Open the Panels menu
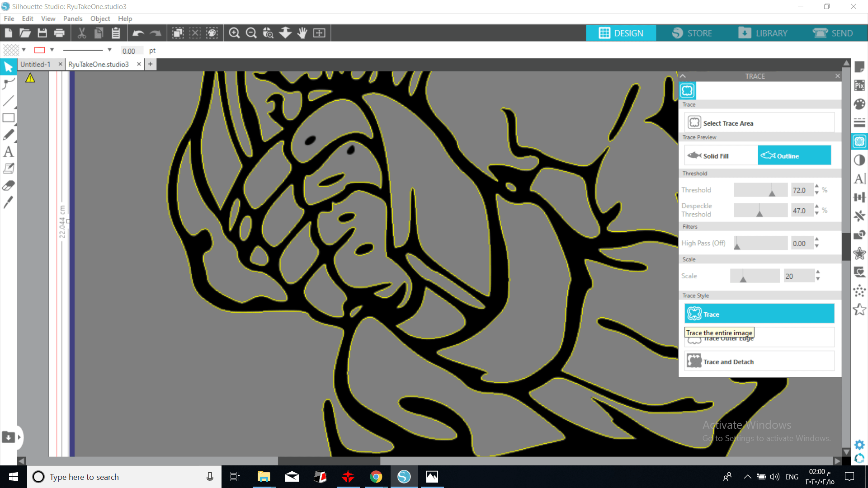This screenshot has width=868, height=488. [x=73, y=19]
